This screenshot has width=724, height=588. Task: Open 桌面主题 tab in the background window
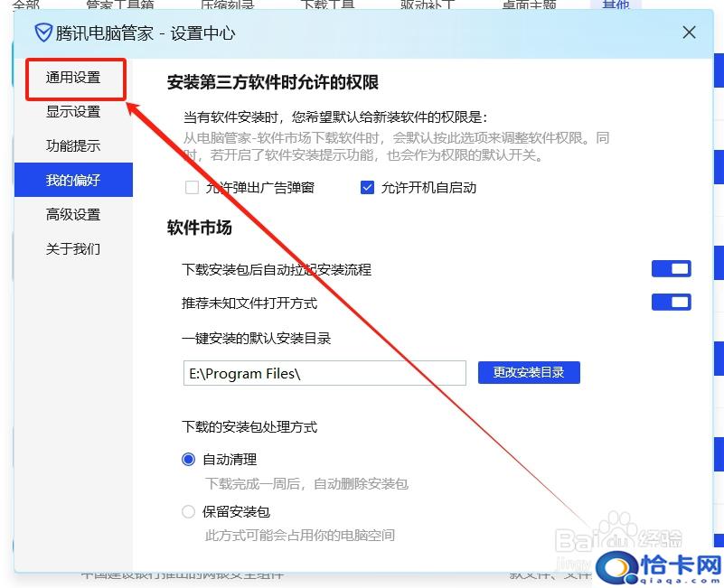point(529,5)
